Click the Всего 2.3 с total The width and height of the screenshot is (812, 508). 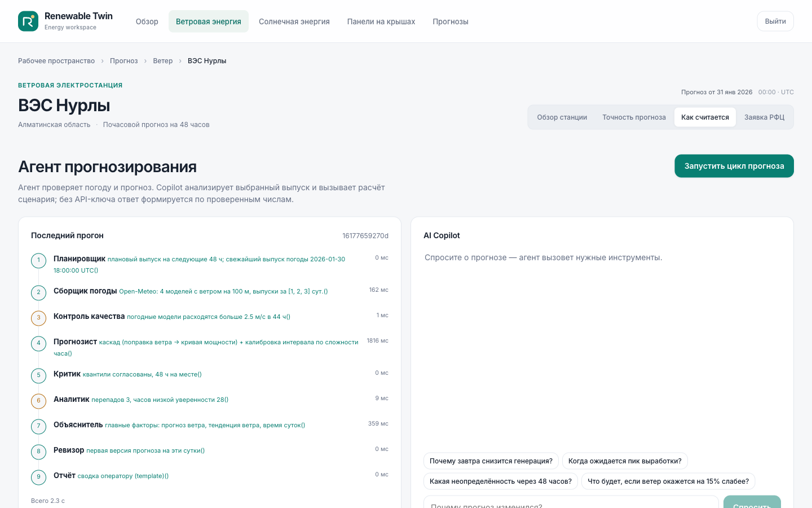(x=48, y=501)
